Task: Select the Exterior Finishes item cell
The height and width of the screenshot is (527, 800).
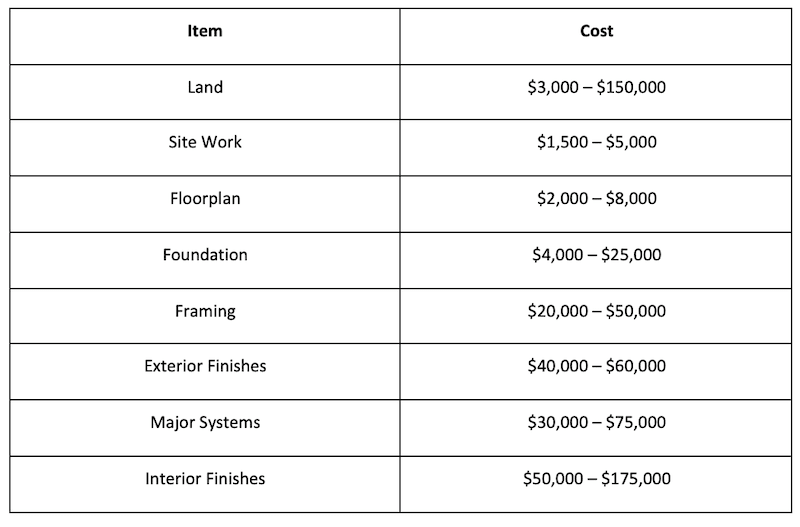Action: (x=205, y=366)
